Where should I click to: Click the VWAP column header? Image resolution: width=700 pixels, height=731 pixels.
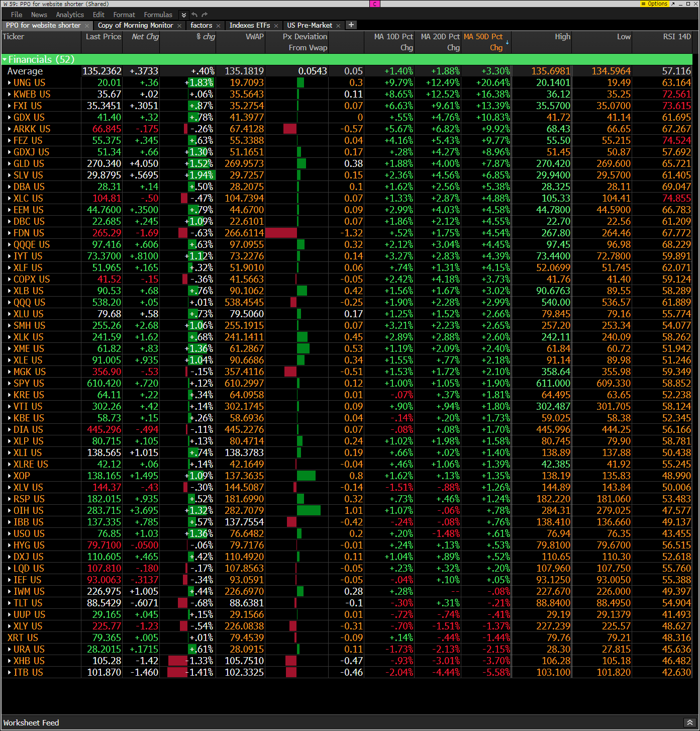241,42
